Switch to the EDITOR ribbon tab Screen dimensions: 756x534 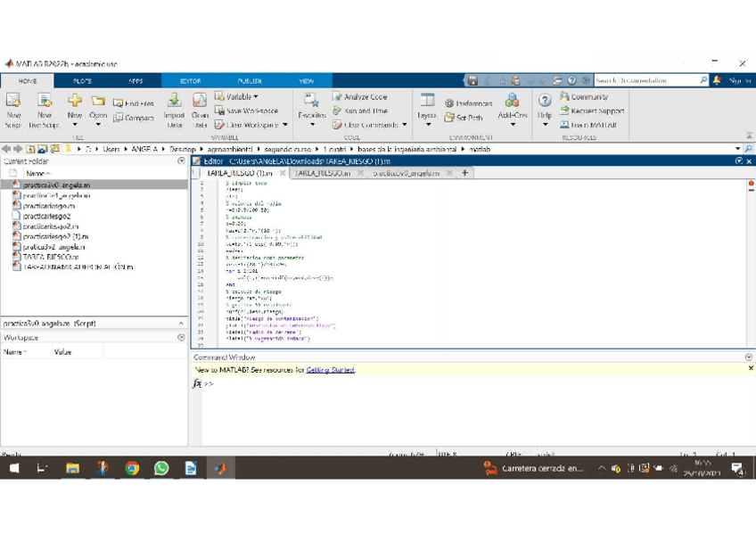[x=190, y=80]
